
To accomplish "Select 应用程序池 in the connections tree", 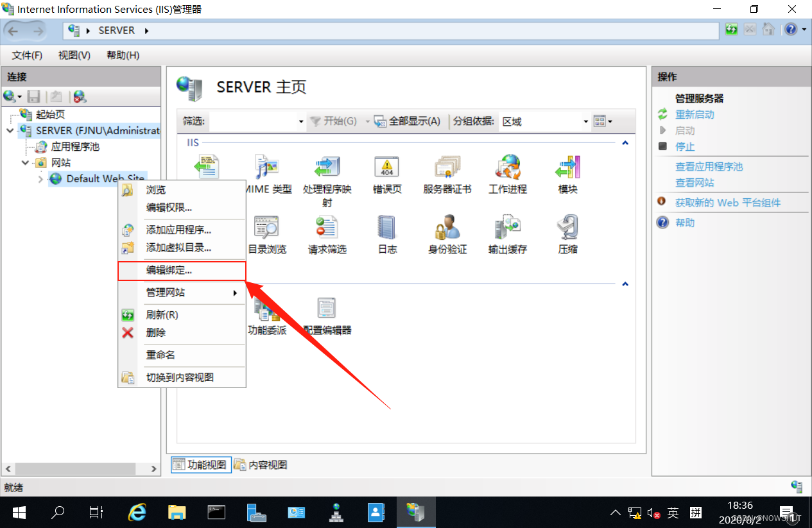I will (x=75, y=146).
